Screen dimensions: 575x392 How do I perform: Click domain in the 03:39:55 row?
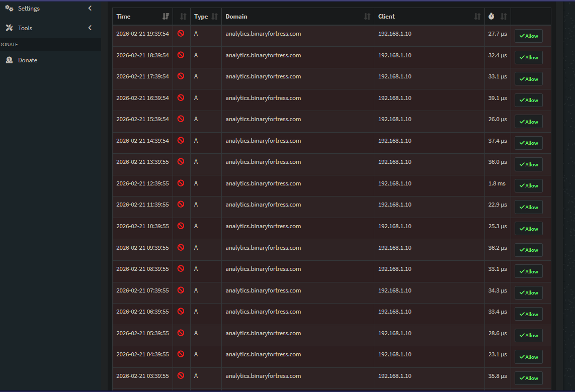point(263,376)
